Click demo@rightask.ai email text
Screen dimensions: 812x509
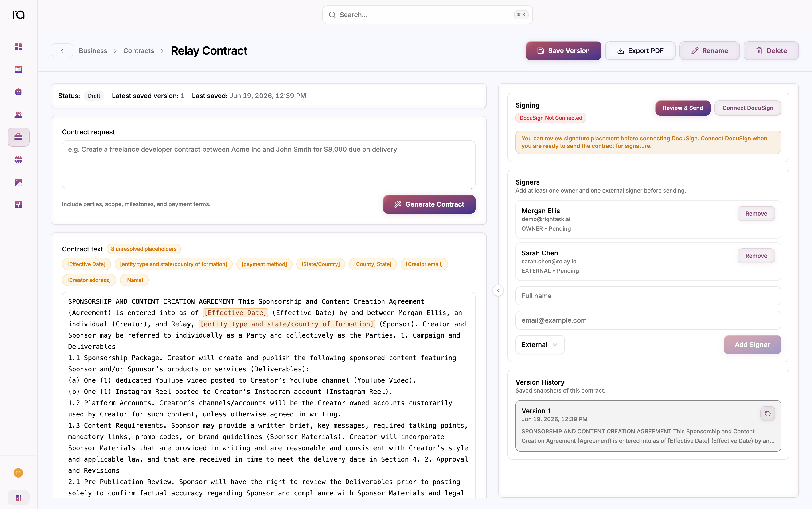[x=546, y=219]
